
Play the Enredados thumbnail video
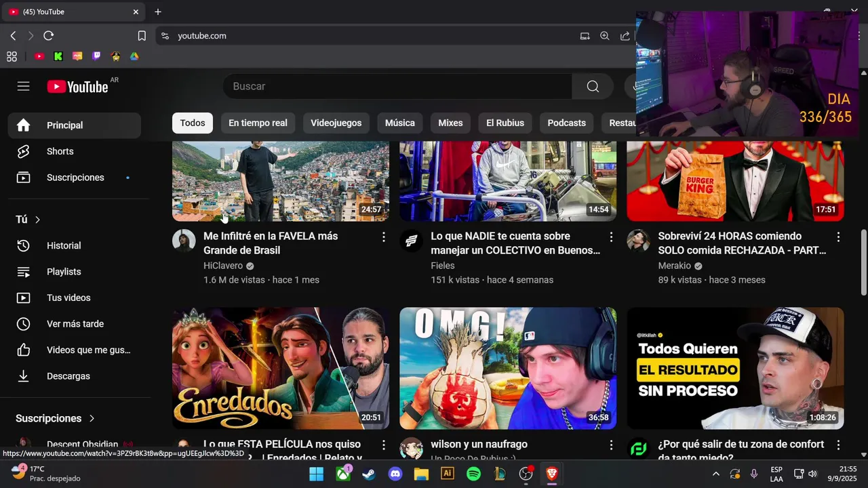281,368
